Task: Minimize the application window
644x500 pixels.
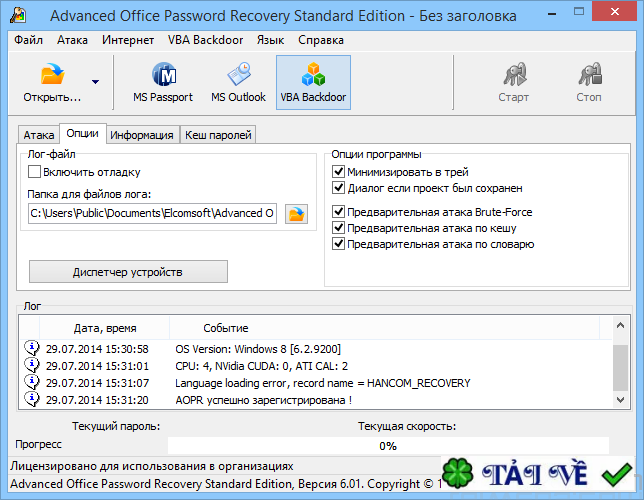Action: click(x=552, y=13)
